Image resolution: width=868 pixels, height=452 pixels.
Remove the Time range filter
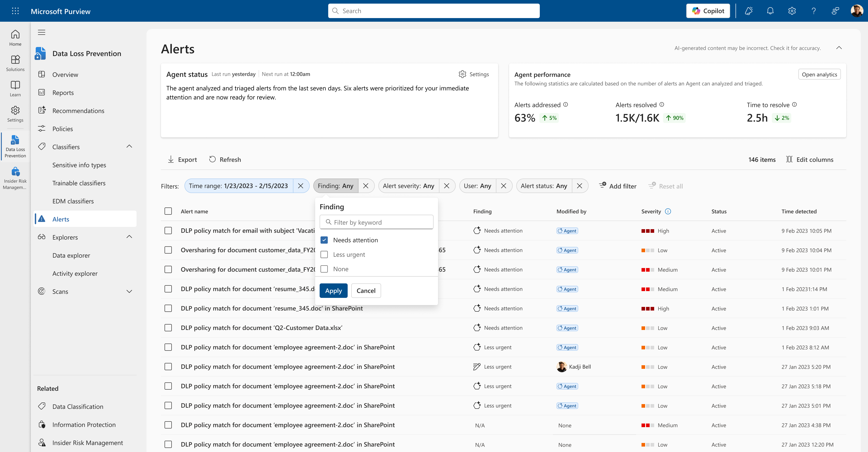click(x=301, y=186)
